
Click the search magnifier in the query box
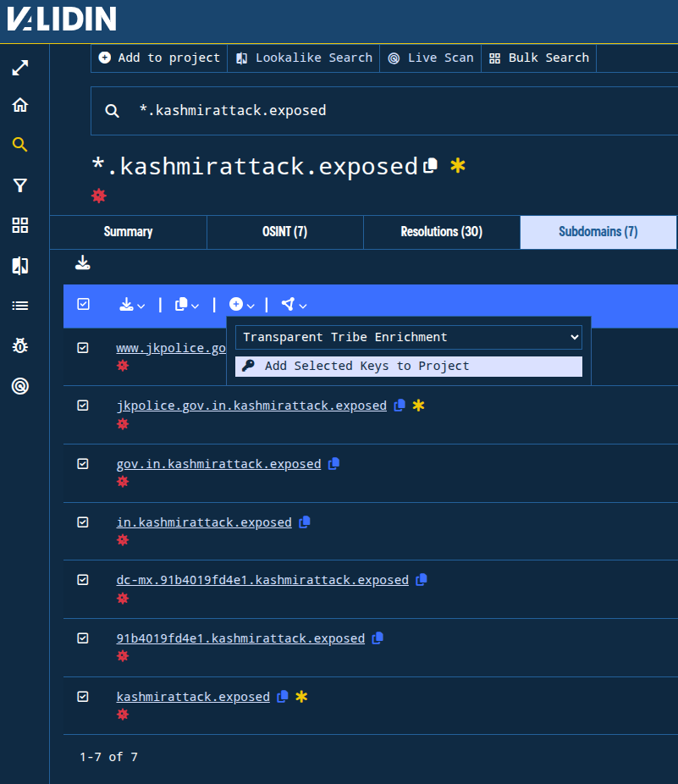112,111
